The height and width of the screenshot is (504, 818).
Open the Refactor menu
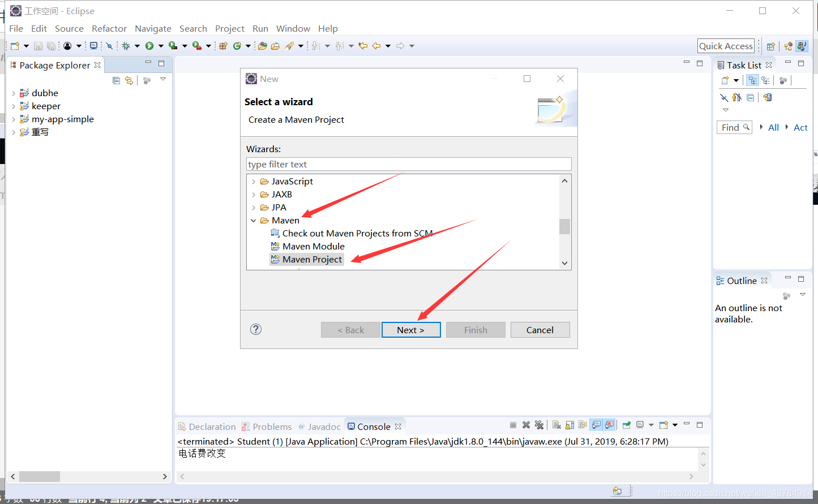(109, 28)
